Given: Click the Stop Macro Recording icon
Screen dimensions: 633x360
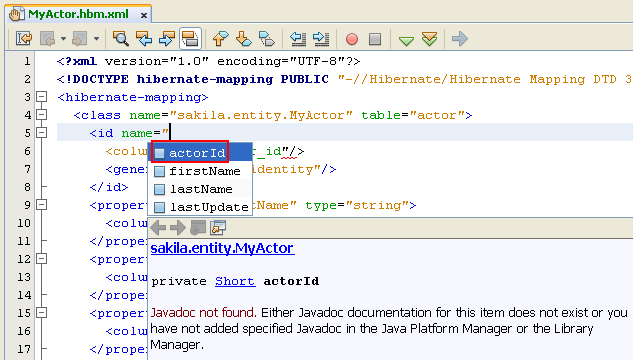Looking at the screenshot, I should point(375,39).
